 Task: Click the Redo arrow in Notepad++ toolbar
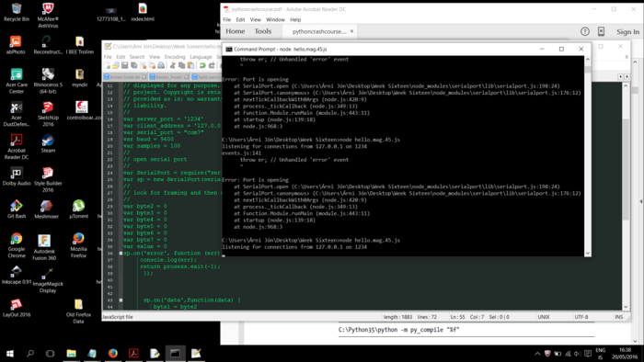tap(212, 65)
